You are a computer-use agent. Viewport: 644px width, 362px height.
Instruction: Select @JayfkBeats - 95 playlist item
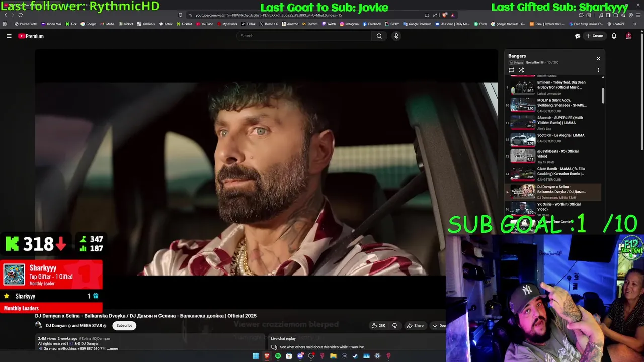click(x=553, y=157)
